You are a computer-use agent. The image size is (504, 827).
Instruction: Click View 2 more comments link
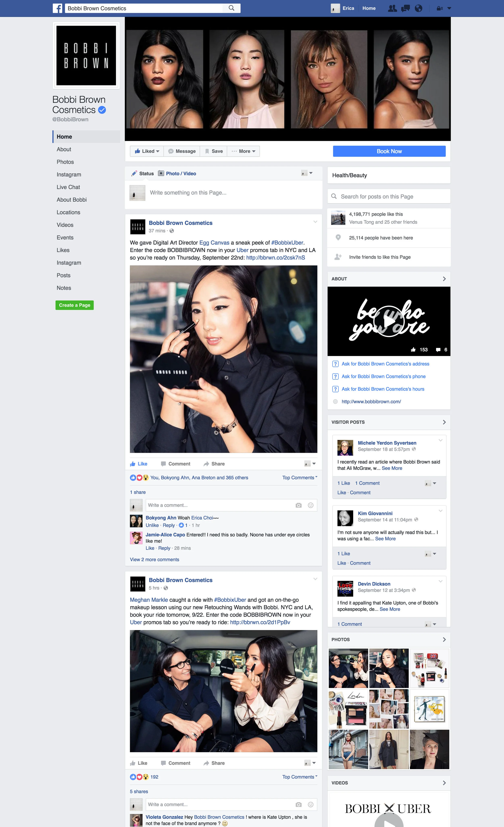coord(154,559)
